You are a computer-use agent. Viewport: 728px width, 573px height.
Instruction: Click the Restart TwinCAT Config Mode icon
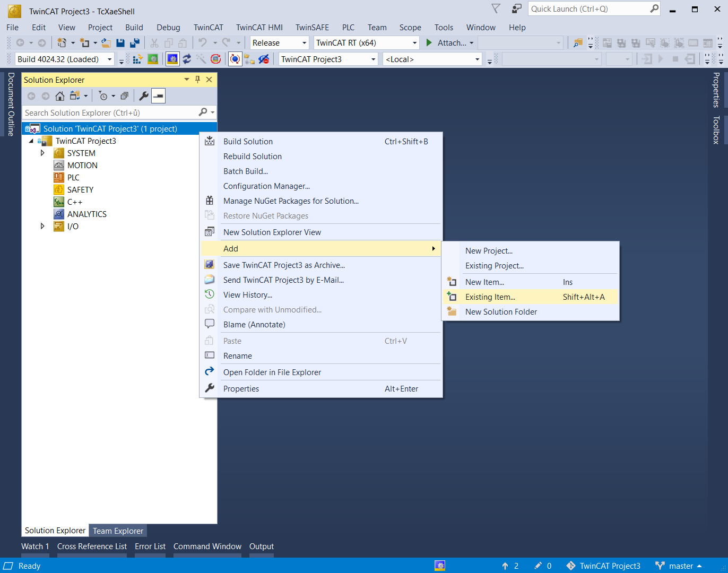pyautogui.click(x=172, y=59)
